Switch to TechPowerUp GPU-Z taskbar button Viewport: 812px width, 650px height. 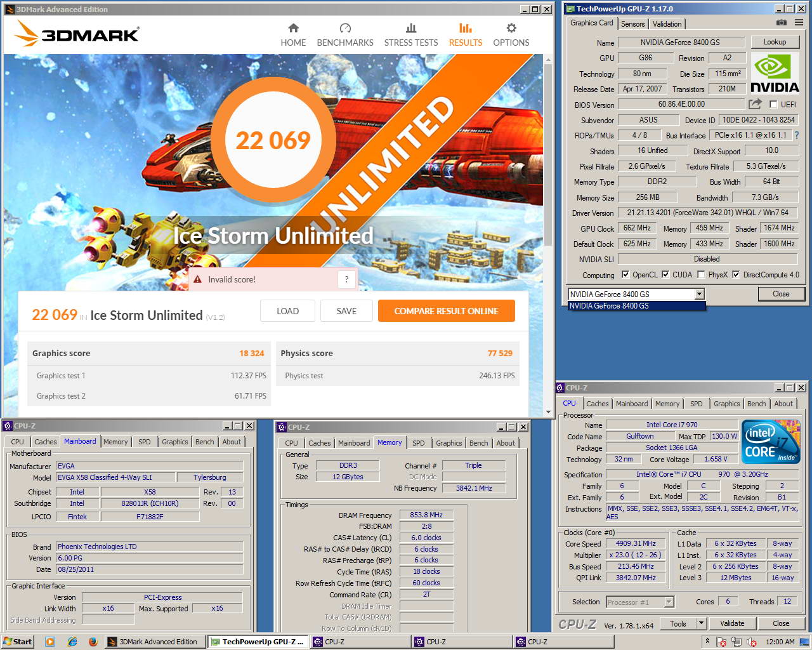[x=258, y=642]
